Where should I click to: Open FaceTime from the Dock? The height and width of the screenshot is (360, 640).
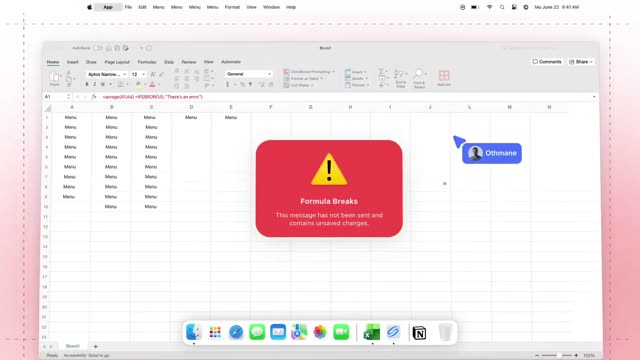pyautogui.click(x=341, y=332)
